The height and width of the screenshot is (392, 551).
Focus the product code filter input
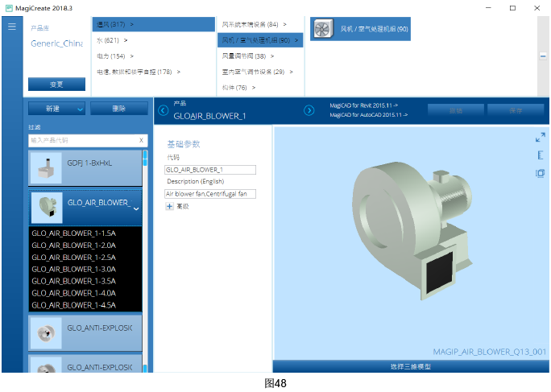tap(88, 141)
